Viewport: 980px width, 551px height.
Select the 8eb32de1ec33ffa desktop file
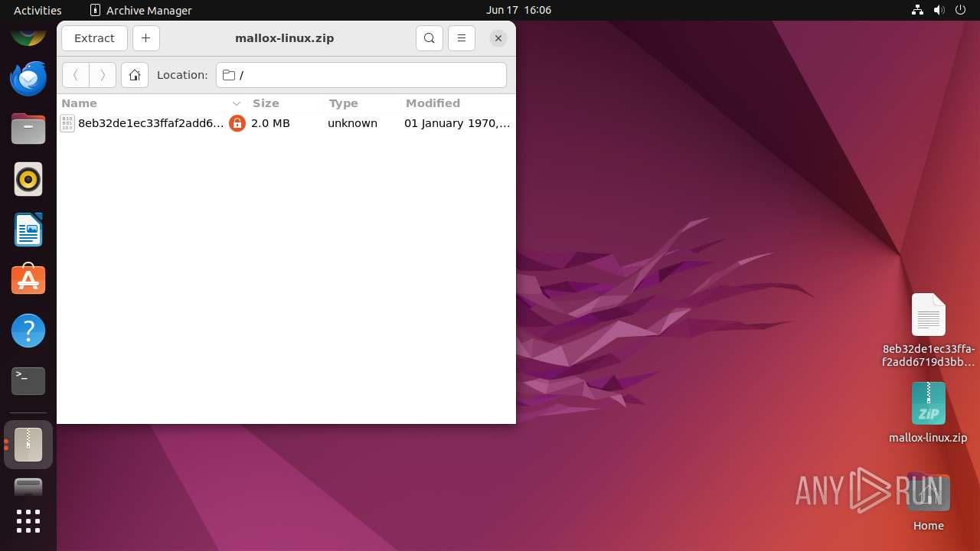[928, 330]
